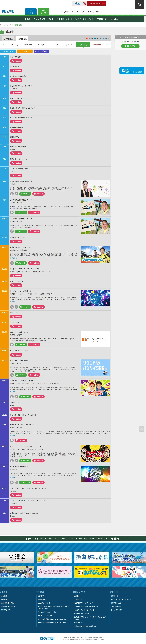The image size is (146, 644).
Task: Send メッセージ to 川村妙慶 program
Action: point(25,194)
